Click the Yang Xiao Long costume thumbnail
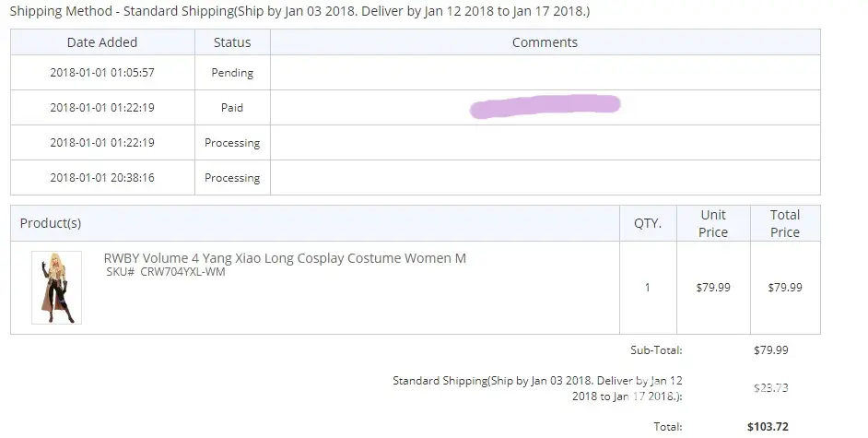868x438 pixels. [x=56, y=288]
